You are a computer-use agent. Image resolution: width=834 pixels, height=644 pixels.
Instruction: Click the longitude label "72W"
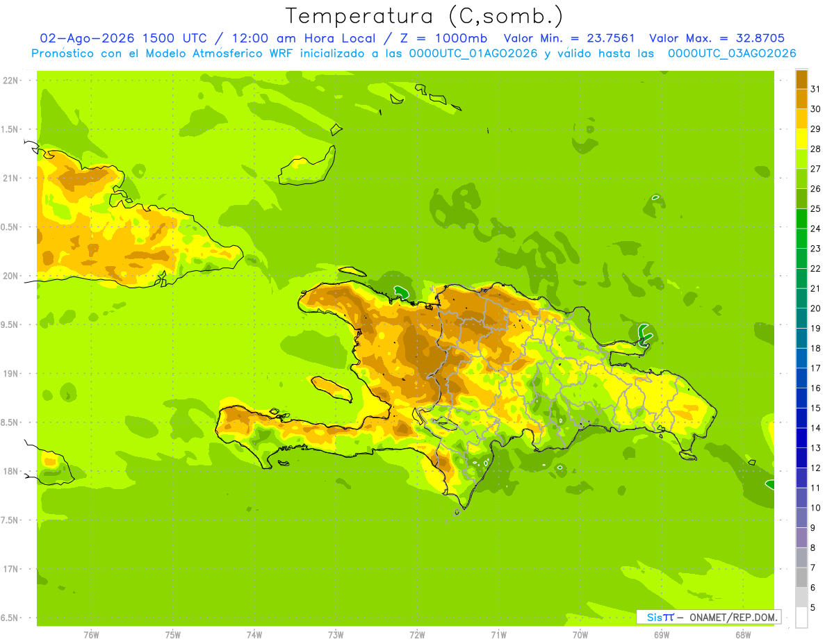(417, 635)
